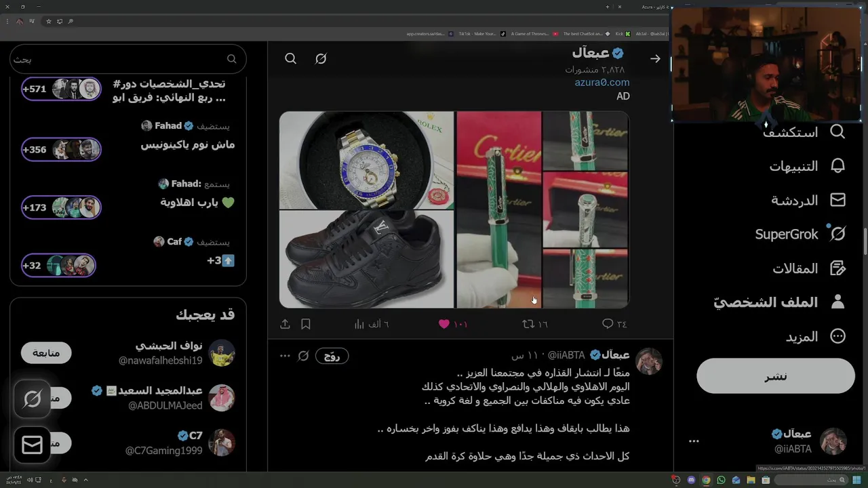Open a new browser tab with plus
Screen dimensions: 868x488
[x=607, y=7]
